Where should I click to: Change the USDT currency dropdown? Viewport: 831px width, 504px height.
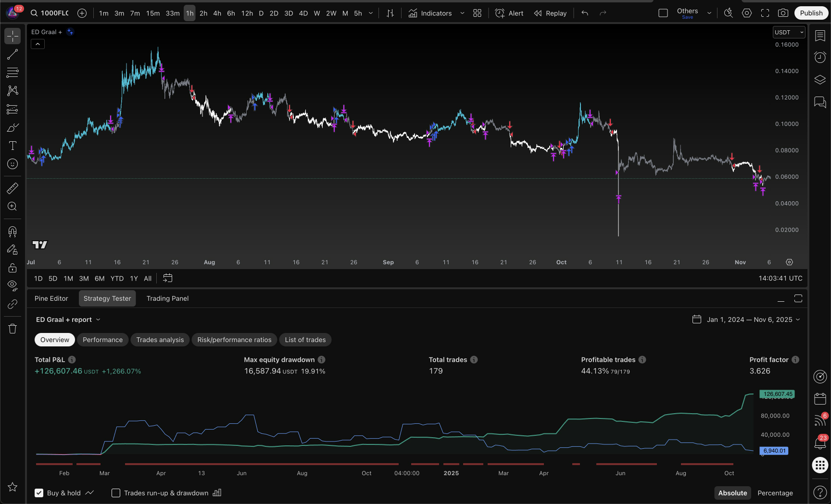pos(789,32)
